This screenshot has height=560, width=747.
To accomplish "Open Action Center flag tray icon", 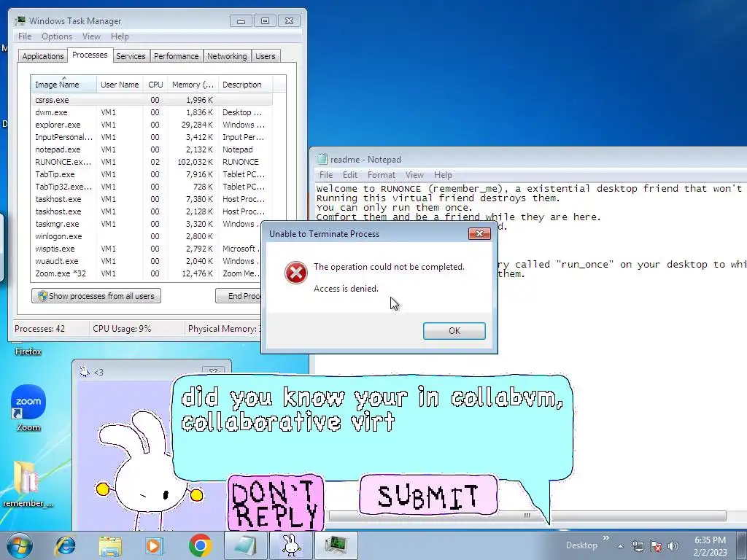I will (x=656, y=546).
